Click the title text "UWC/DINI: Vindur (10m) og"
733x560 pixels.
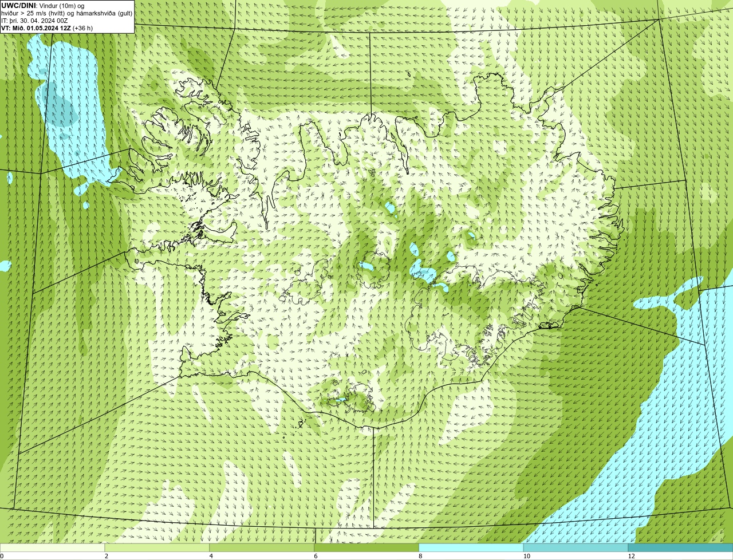(43, 6)
